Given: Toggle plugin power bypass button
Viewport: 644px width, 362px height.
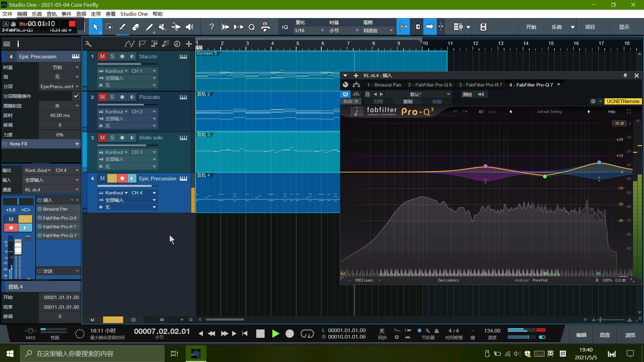Looking at the screenshot, I should (345, 94).
